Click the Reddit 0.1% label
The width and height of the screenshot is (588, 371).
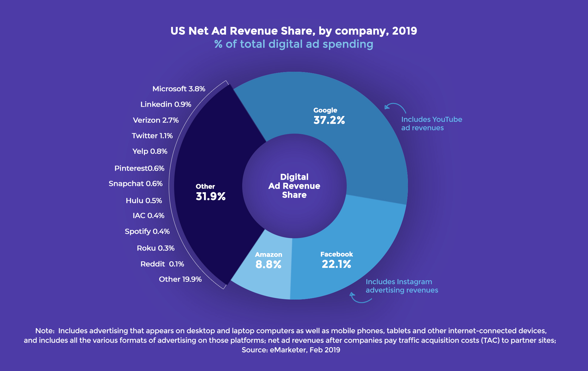[x=162, y=264]
